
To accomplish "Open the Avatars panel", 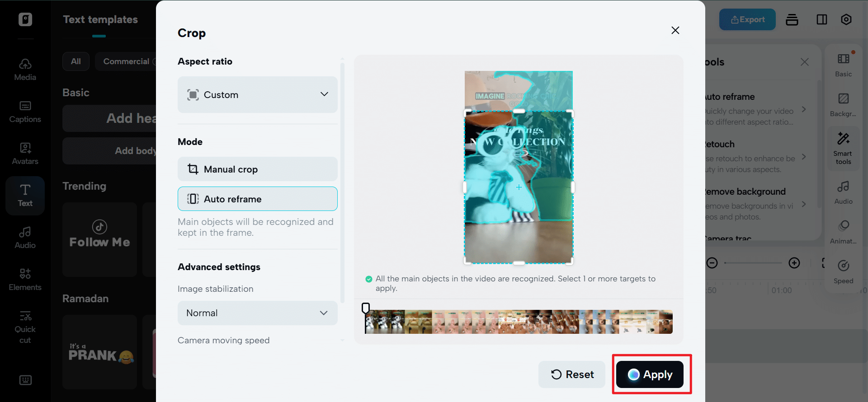I will 25,154.
